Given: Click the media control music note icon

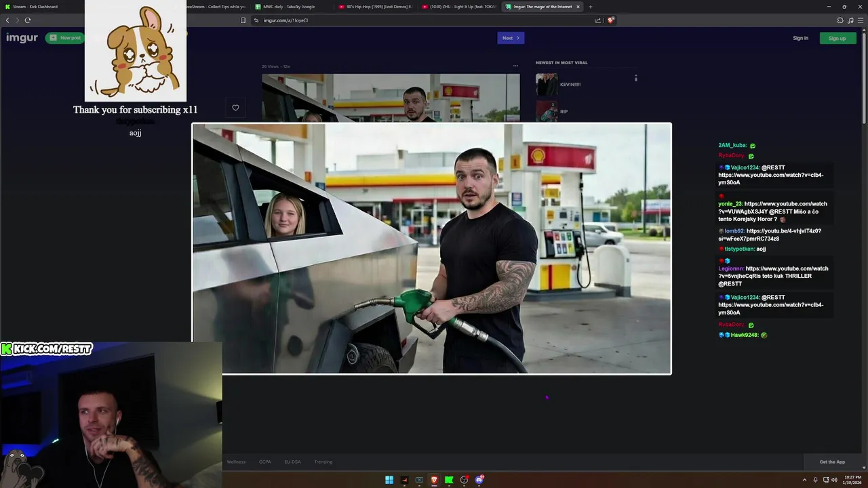Looking at the screenshot, I should [850, 20].
